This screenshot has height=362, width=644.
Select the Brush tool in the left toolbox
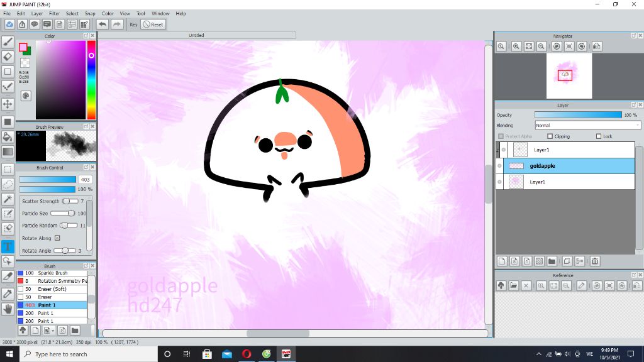[8, 42]
